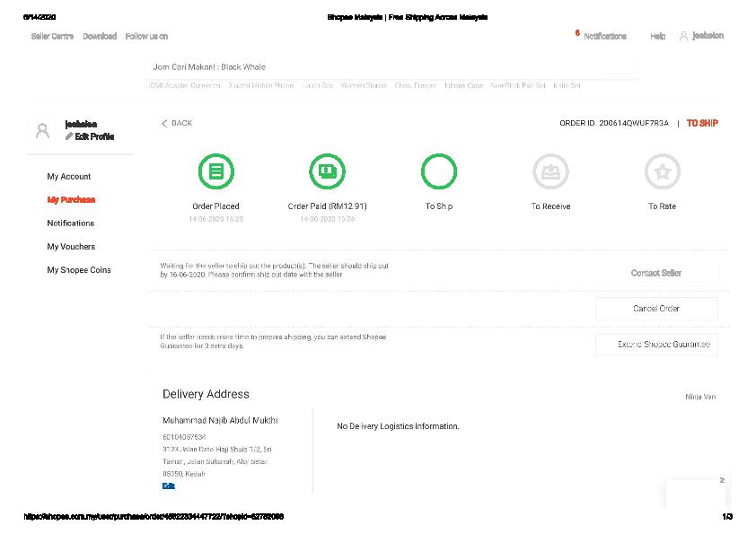This screenshot has width=756, height=534.
Task: Open Notifications in sidebar menu
Action: 70,223
